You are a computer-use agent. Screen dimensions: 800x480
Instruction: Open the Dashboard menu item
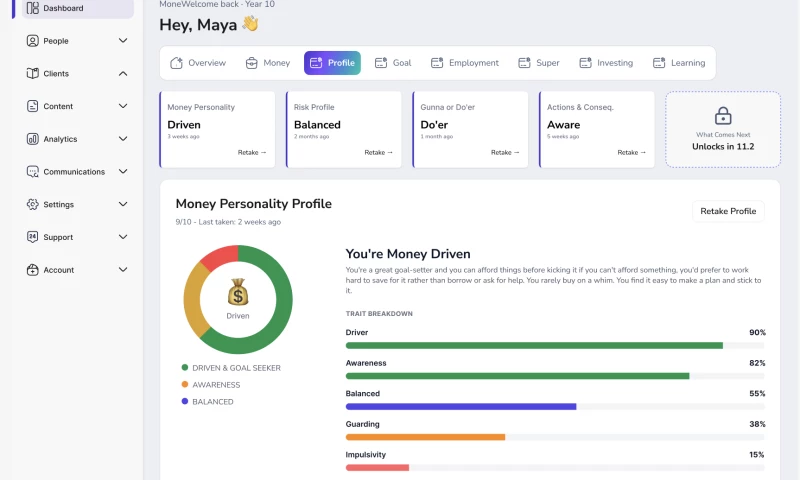click(78, 8)
